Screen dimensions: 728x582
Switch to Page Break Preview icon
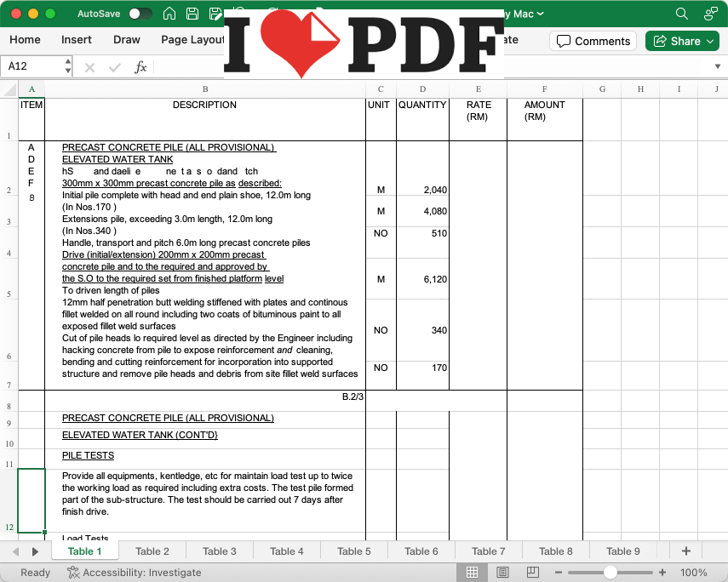(x=532, y=573)
